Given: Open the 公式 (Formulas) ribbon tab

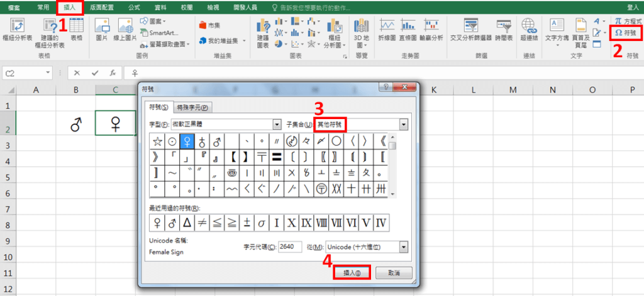Looking at the screenshot, I should click(133, 7).
